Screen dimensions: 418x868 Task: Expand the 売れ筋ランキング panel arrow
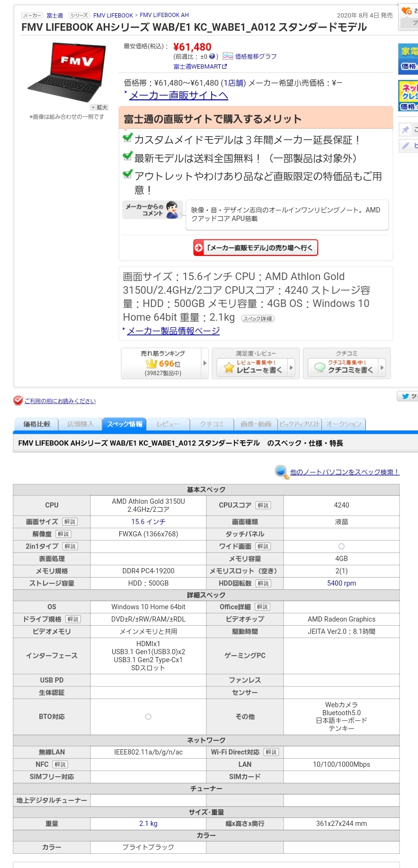tap(205, 363)
